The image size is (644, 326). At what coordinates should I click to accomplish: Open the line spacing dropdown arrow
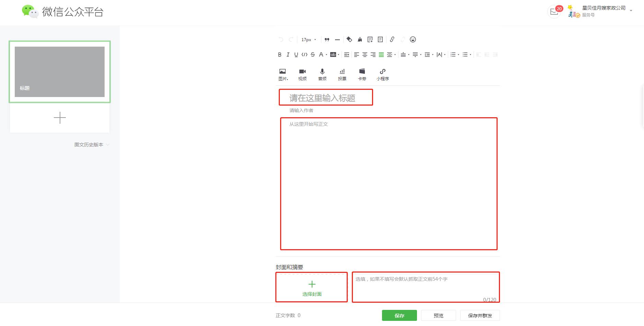click(433, 55)
